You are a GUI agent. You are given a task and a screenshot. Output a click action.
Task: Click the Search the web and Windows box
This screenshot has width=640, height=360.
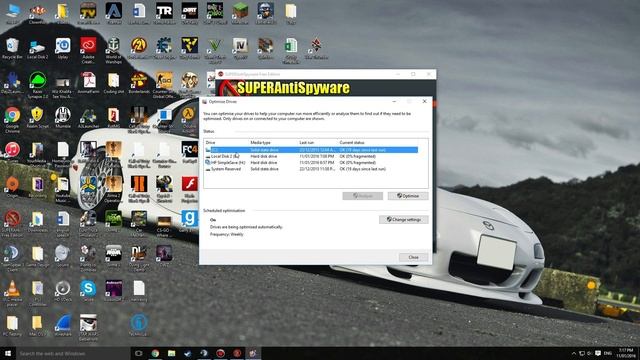(73, 353)
